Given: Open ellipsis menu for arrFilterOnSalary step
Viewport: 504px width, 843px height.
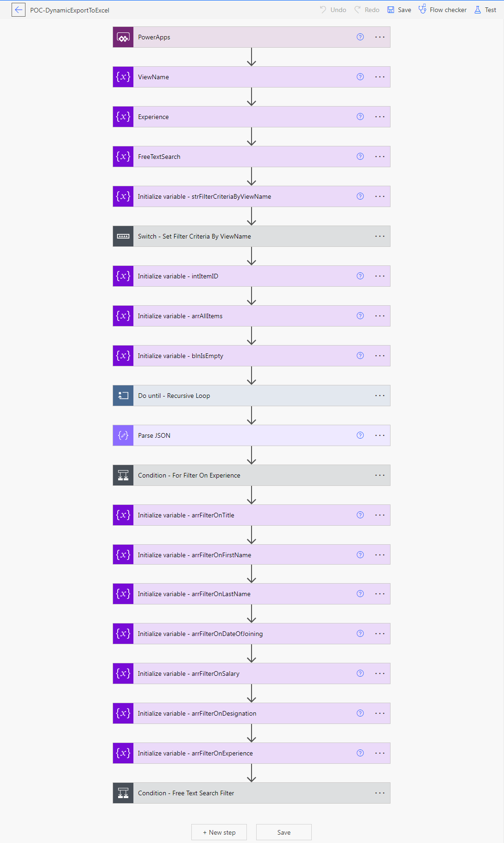Looking at the screenshot, I should [x=380, y=673].
